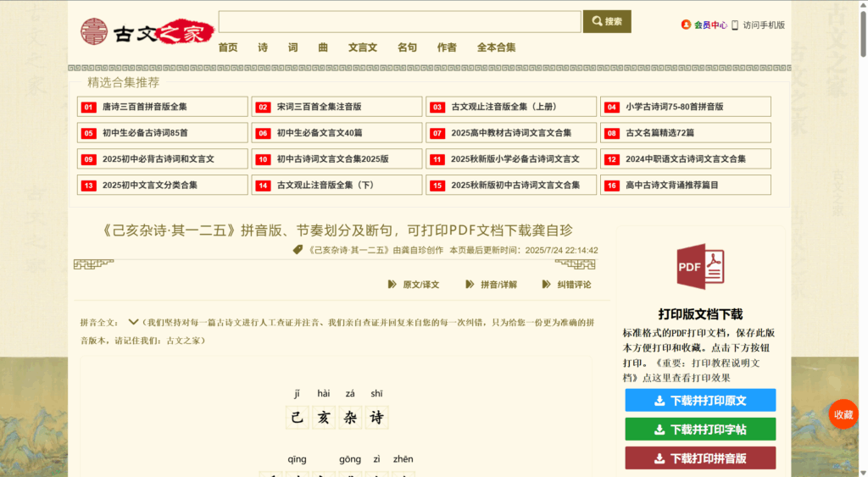Click the 访问手机版 phone icon
The width and height of the screenshot is (868, 477).
(735, 25)
